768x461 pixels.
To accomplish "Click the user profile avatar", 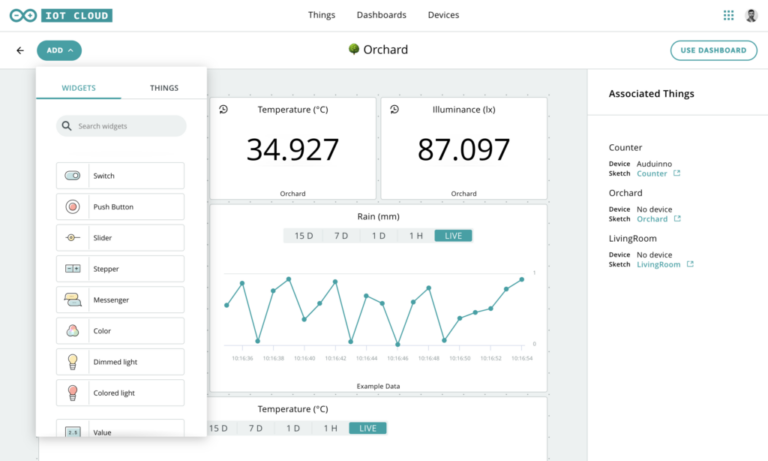I will click(751, 15).
